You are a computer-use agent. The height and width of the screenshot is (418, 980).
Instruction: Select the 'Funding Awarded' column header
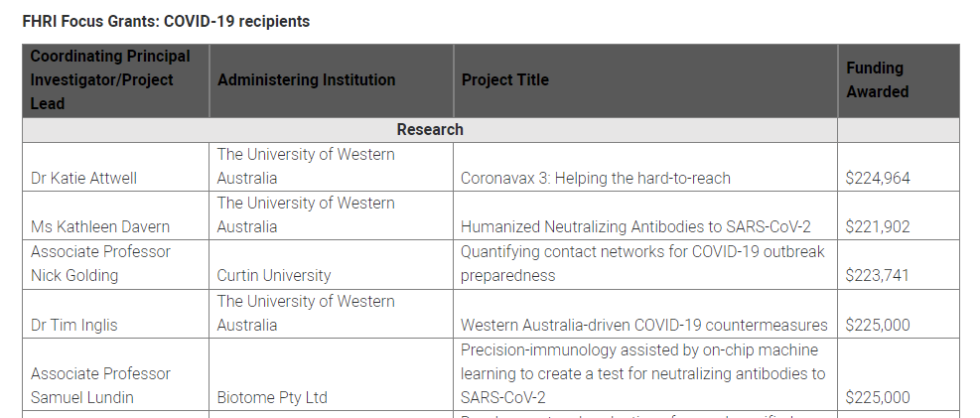pyautogui.click(x=877, y=79)
